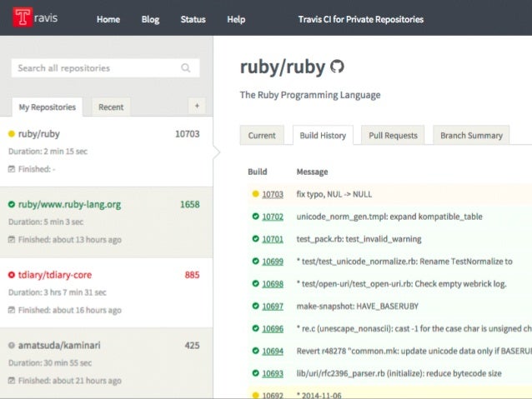This screenshot has width=532, height=399.
Task: Open the Status page
Action: tap(193, 19)
